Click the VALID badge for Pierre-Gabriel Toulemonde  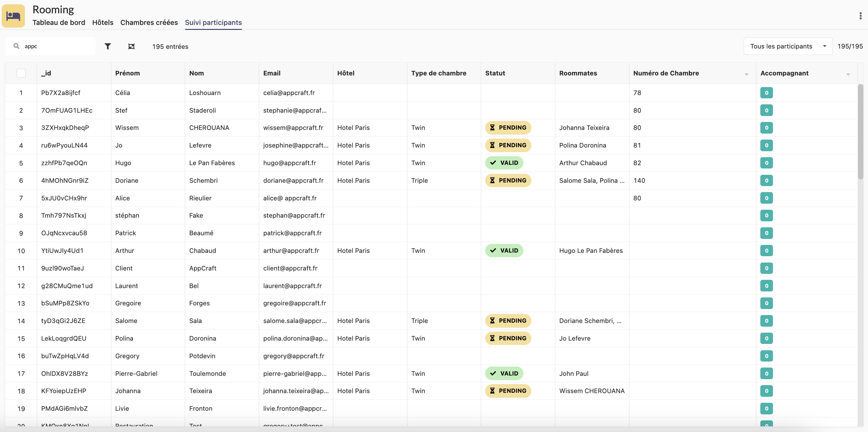tap(504, 374)
